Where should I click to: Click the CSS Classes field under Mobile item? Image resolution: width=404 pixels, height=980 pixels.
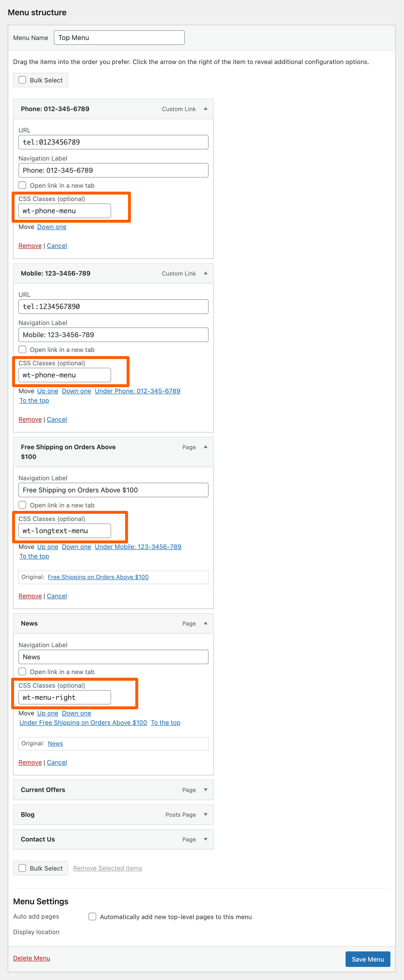65,375
